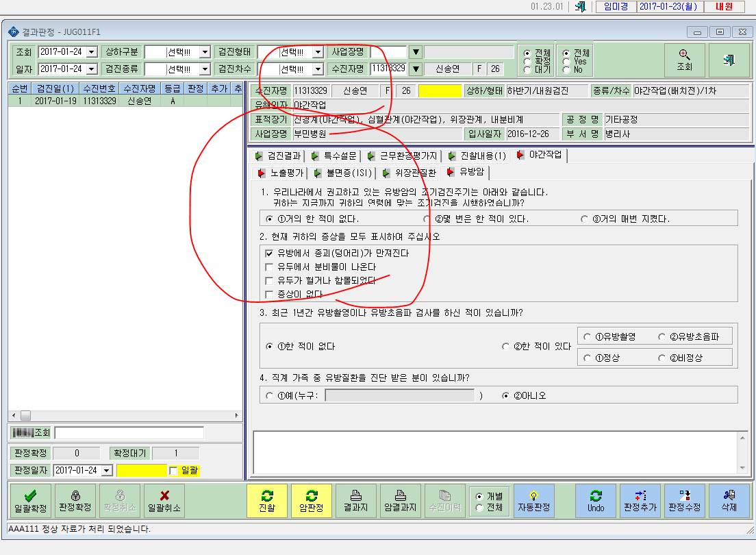Check the 유두에서 분비물이 나온다 checkbox
This screenshot has height=555, width=756.
point(269,267)
